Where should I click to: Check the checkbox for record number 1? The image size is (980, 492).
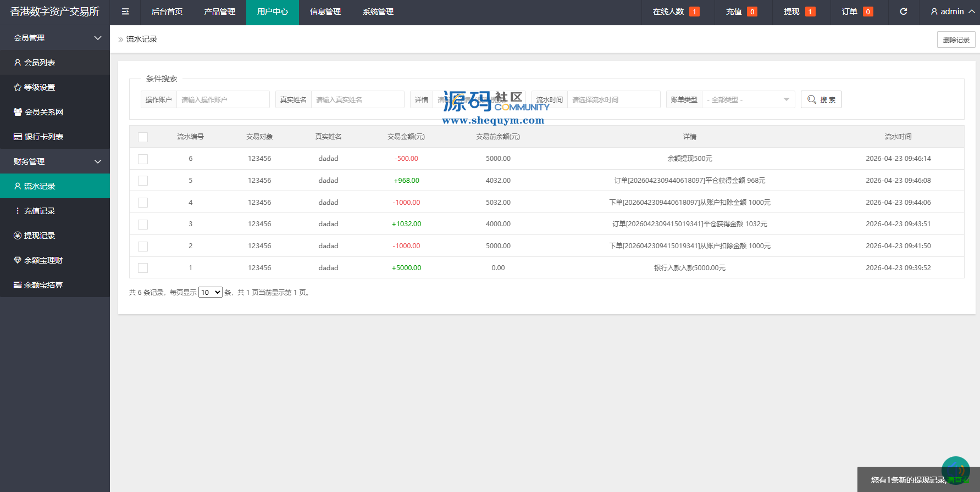click(143, 268)
